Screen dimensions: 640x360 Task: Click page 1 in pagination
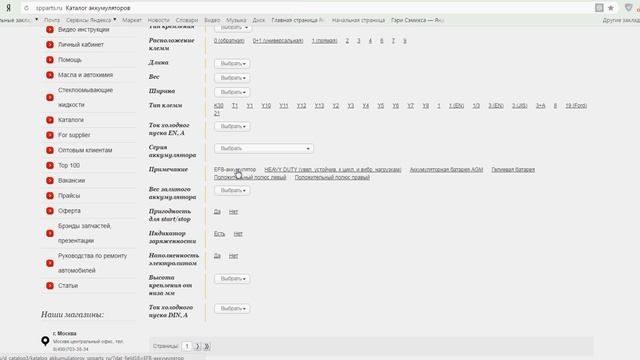(x=187, y=347)
